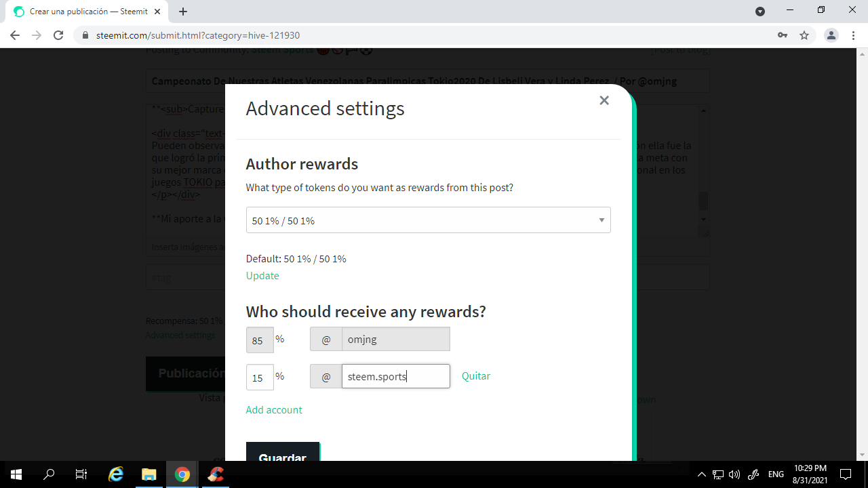Click the pen tray icon
This screenshot has height=488, width=868.
[753, 474]
